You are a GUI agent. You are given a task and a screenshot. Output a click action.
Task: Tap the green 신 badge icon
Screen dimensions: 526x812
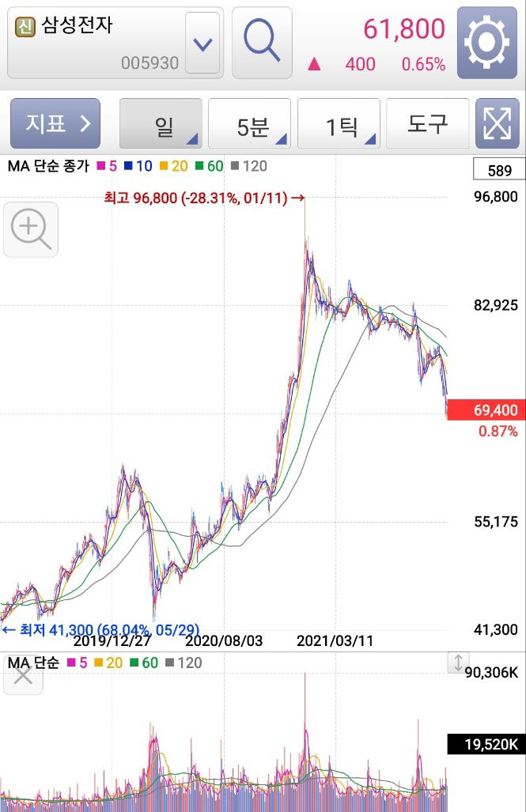[x=25, y=26]
